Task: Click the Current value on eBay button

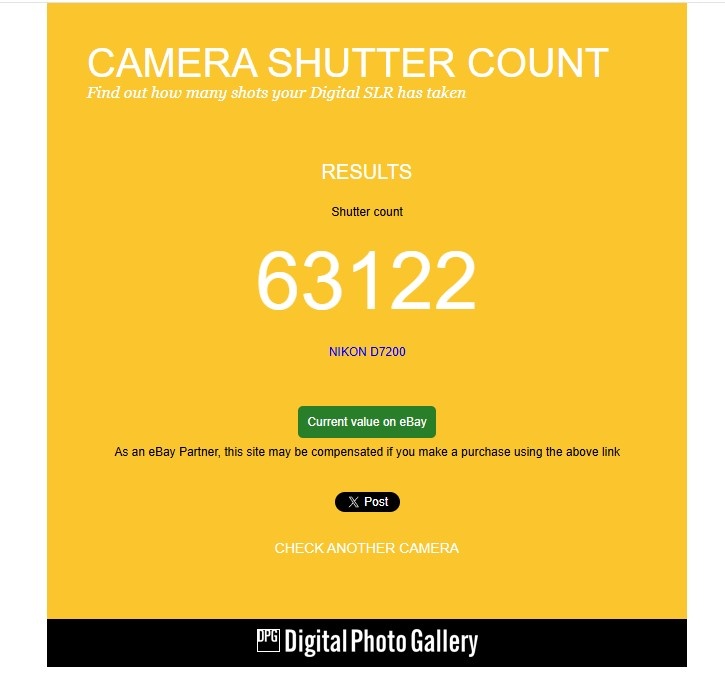Action: pyautogui.click(x=367, y=422)
